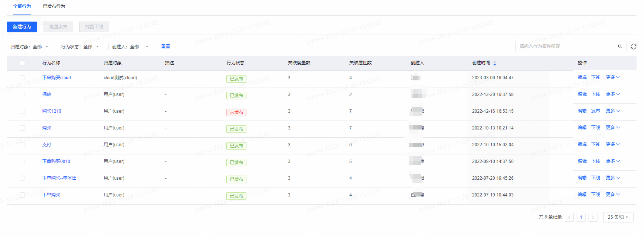Screen dimensions: 644x237
Task: Click the cloud测试(cloud) cell
Action: tap(120, 78)
